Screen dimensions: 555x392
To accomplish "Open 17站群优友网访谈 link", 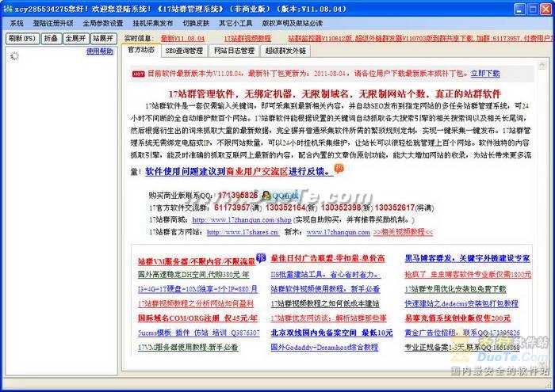I will click(x=329, y=318).
